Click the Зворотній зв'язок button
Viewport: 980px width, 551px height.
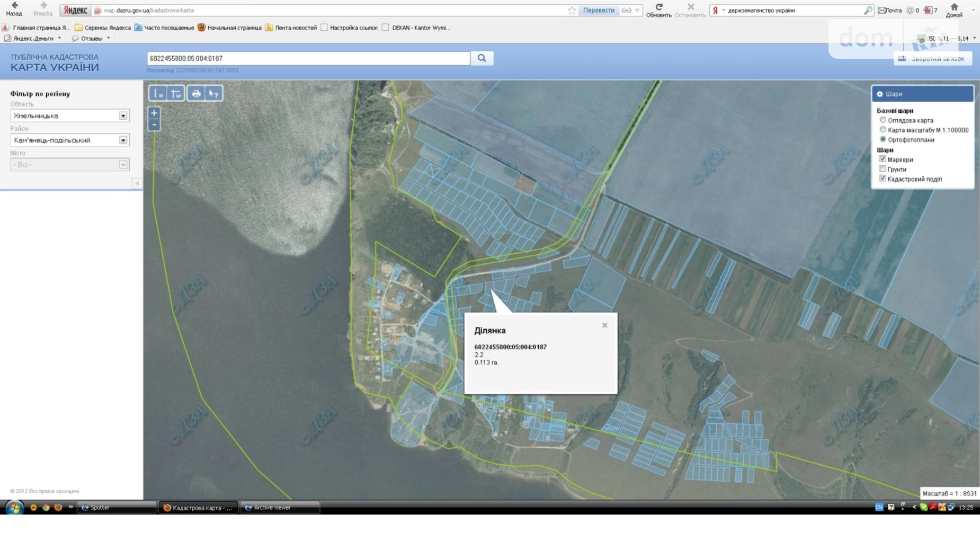pos(932,59)
